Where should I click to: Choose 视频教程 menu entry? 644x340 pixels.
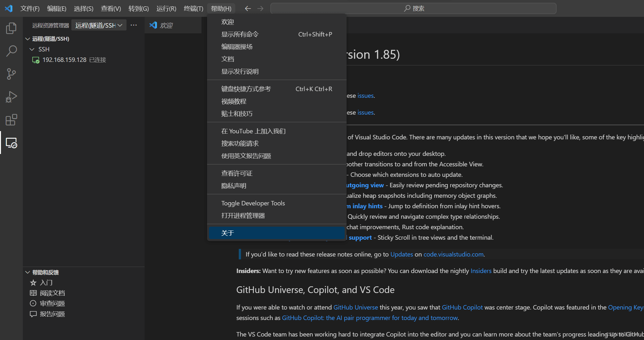(x=276, y=101)
